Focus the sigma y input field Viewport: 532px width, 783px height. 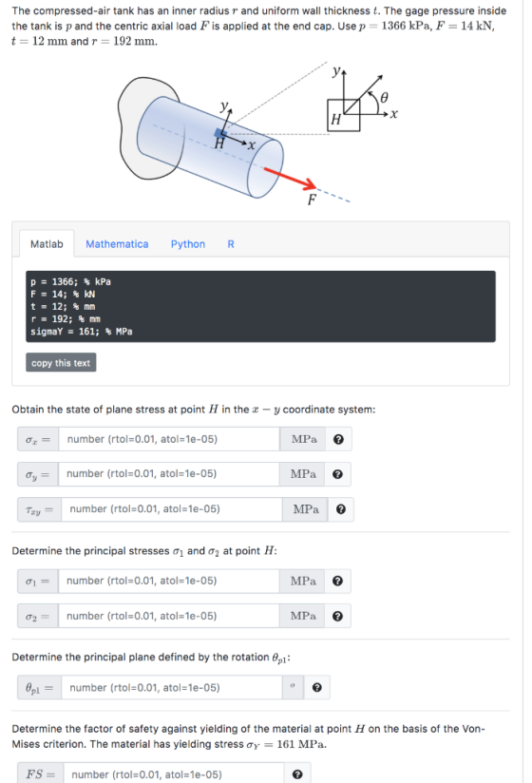(168, 474)
